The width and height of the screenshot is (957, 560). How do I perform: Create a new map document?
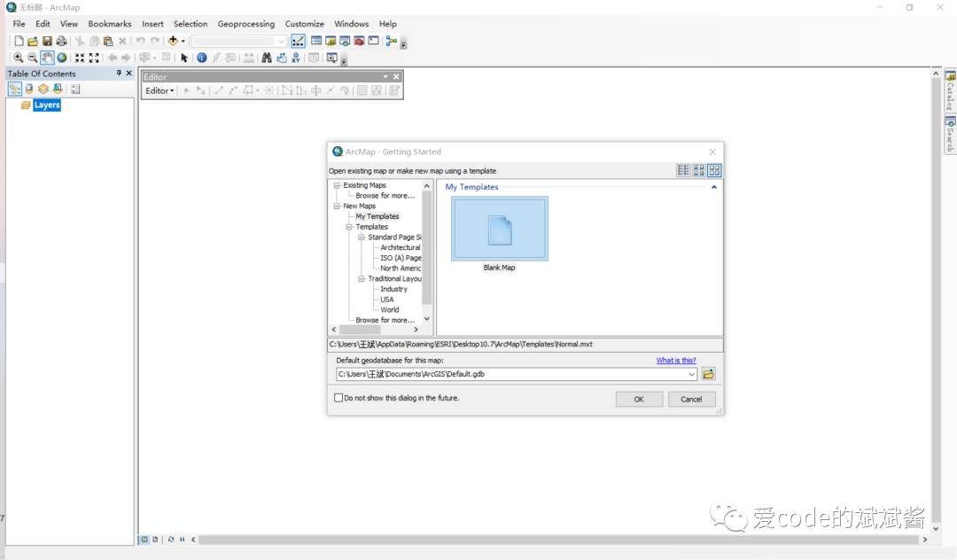(x=19, y=41)
